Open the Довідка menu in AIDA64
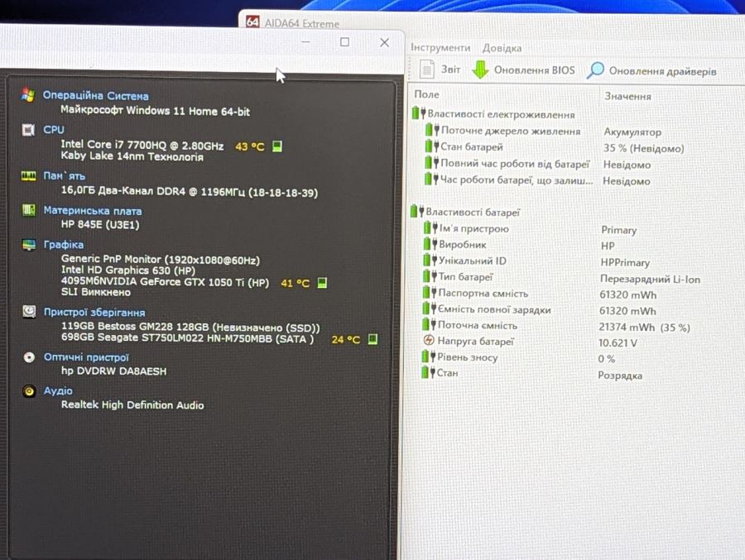The width and height of the screenshot is (745, 560). 502,48
